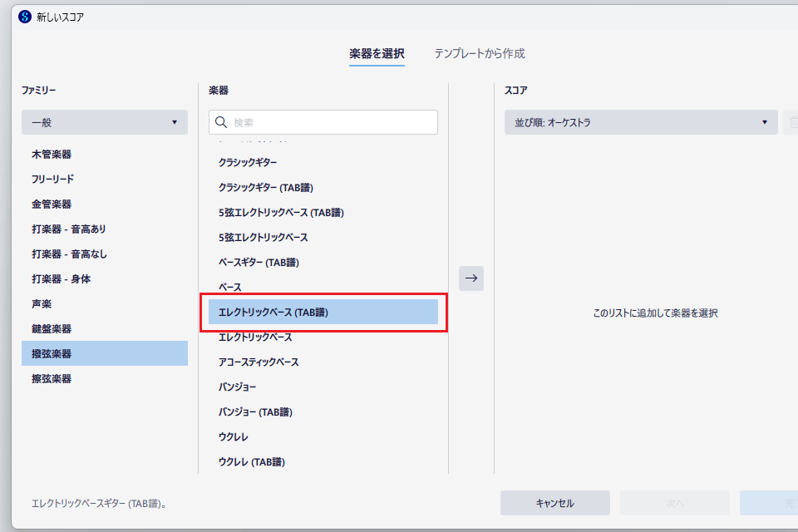Open the 一般 family dropdown
This screenshot has height=532, width=798.
click(x=105, y=122)
